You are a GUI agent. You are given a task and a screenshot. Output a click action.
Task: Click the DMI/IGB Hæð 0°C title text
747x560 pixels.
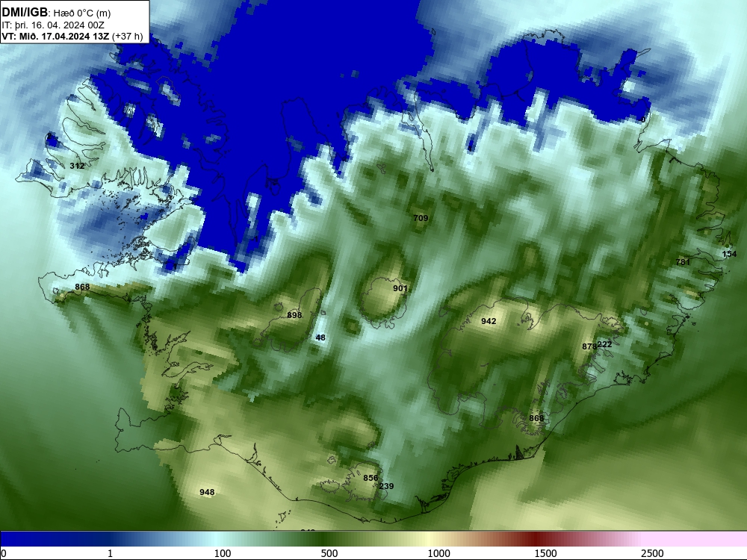pos(56,13)
